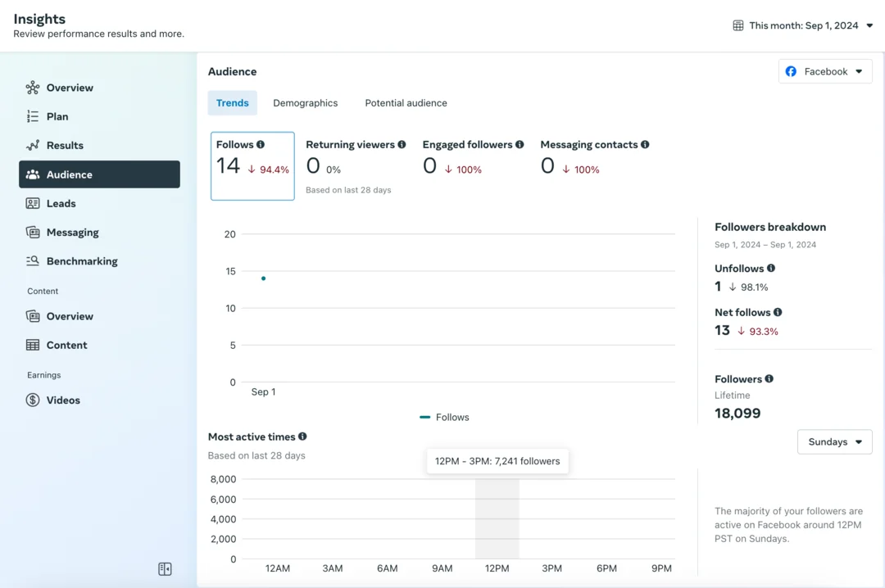Click the 94.4% follows decrease
The image size is (885, 588).
click(268, 170)
